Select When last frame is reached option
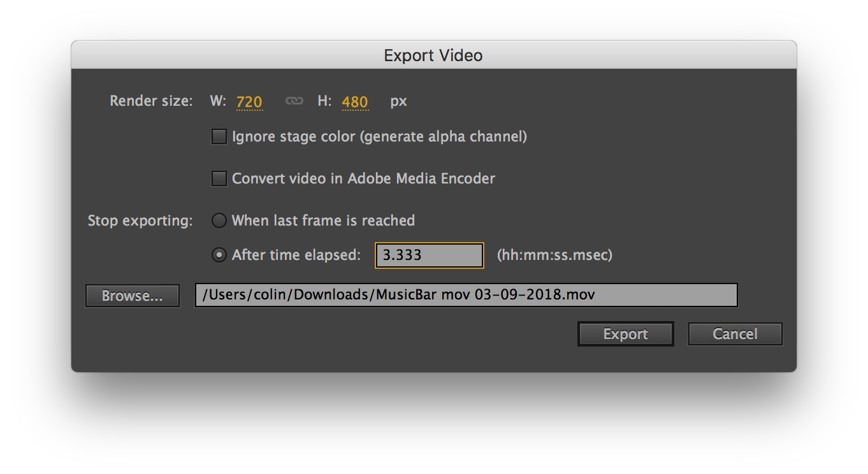Image resolution: width=868 pixels, height=474 pixels. [219, 220]
